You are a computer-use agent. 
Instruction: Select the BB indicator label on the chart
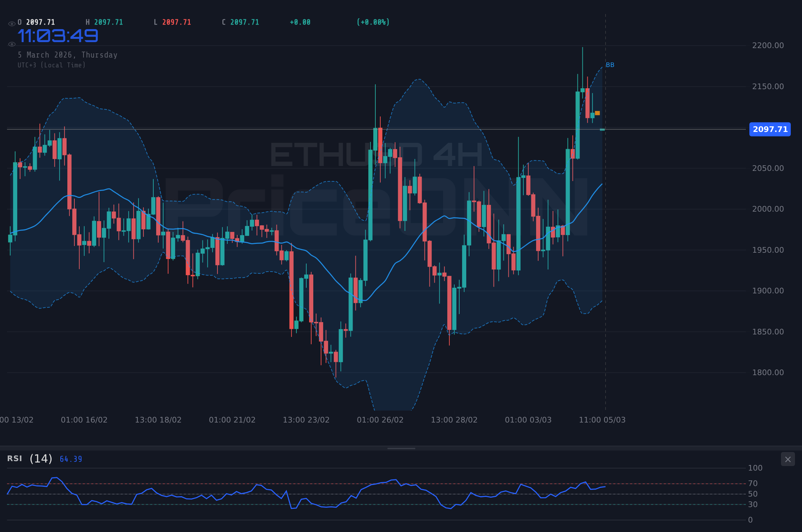(610, 65)
